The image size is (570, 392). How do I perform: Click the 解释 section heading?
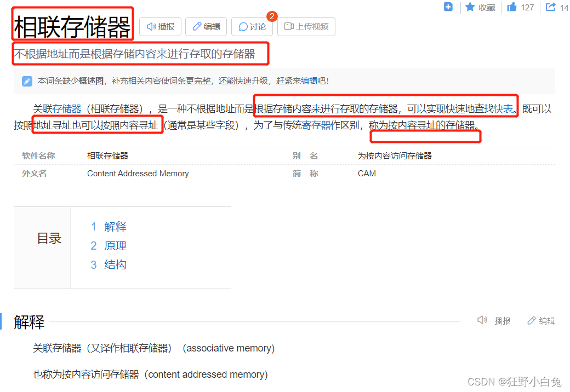(x=29, y=322)
